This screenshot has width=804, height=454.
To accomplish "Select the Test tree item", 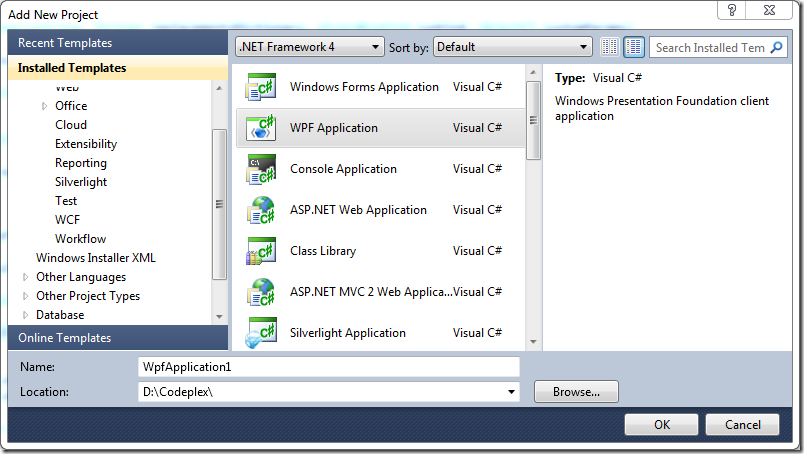I will click(x=66, y=201).
